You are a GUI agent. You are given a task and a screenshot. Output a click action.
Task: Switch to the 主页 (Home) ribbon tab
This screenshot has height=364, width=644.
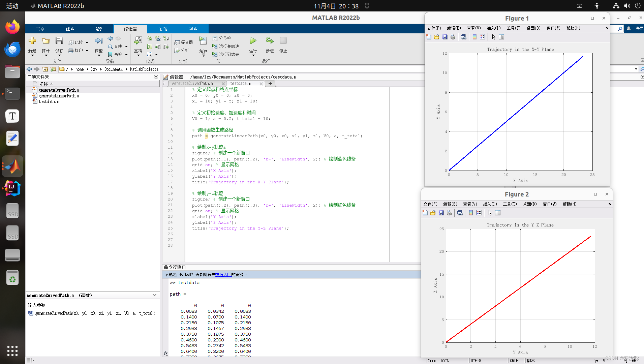[x=40, y=29]
